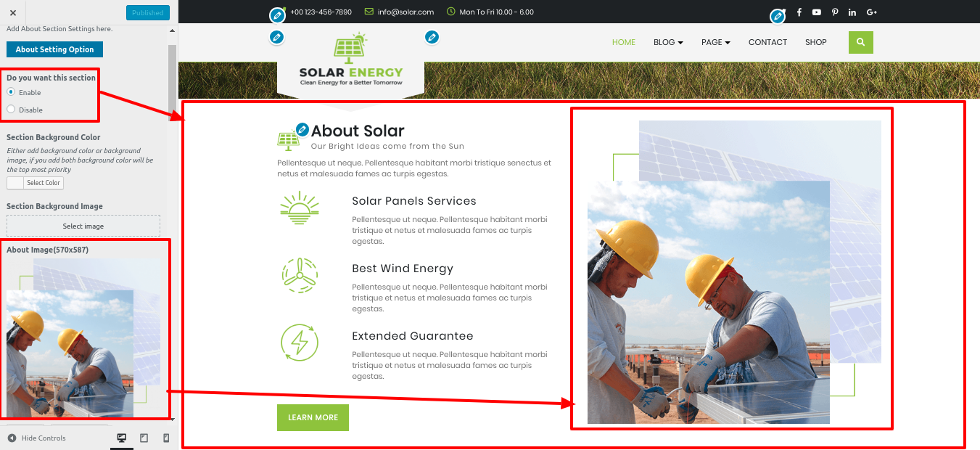Click the Pinterest icon in header
This screenshot has height=450, width=980.
click(x=835, y=12)
